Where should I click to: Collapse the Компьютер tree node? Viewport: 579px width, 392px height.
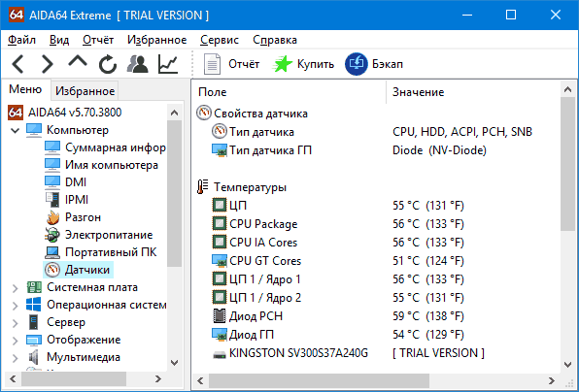click(x=16, y=130)
